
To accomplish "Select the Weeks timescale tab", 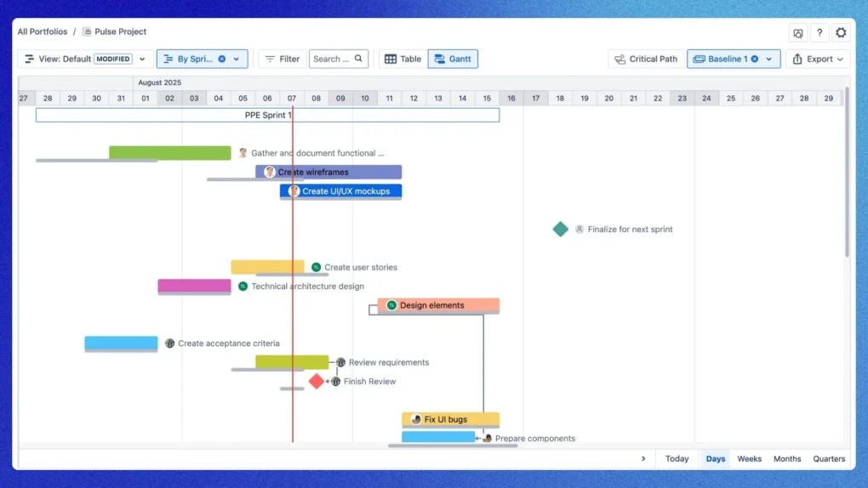I will pos(749,458).
